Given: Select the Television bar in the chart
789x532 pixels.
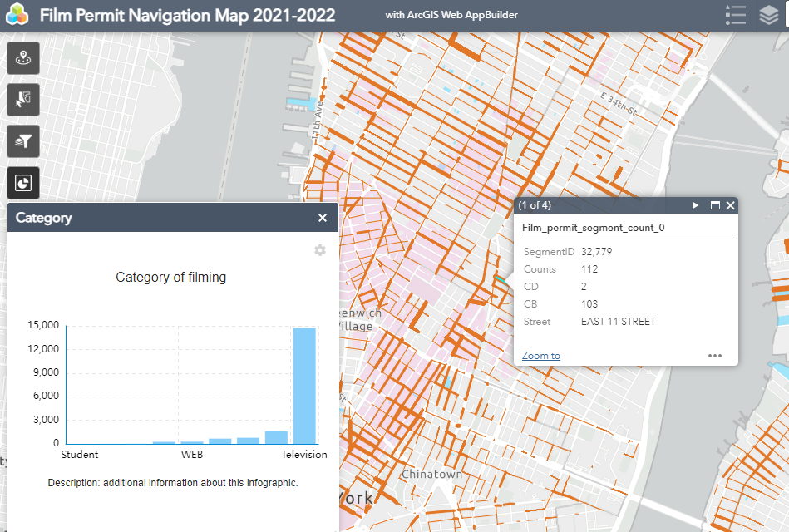Looking at the screenshot, I should 304,386.
